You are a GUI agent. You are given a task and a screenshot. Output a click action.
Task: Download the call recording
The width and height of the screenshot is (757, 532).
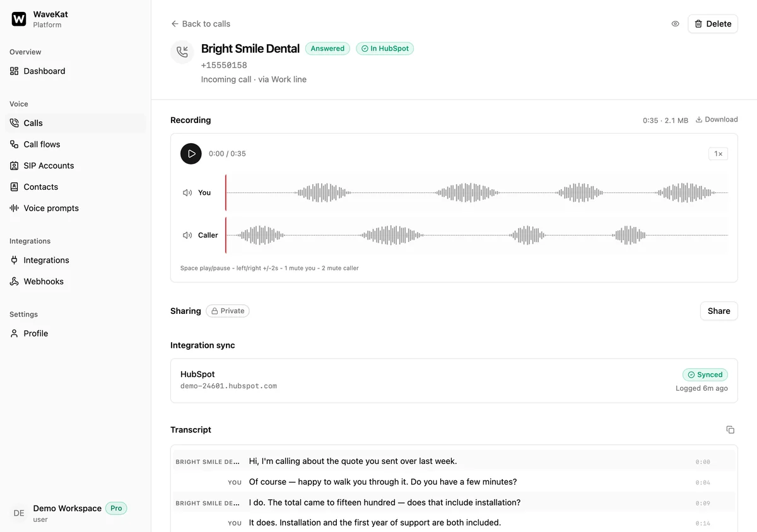(x=717, y=120)
